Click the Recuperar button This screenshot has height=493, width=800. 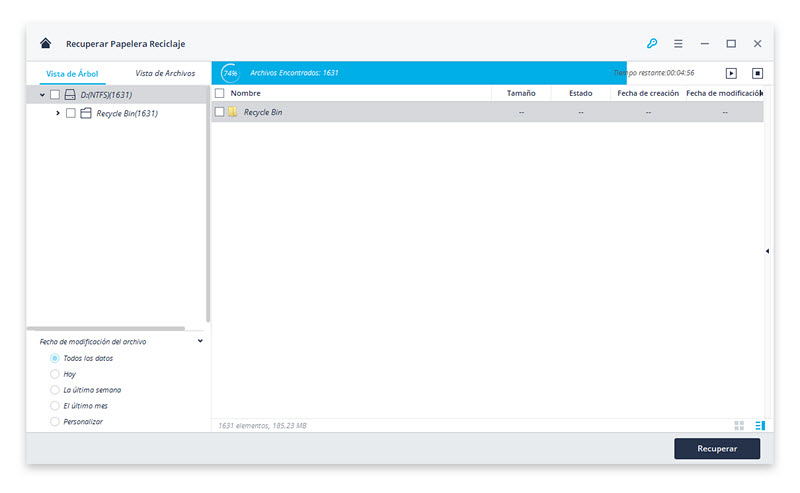click(x=717, y=449)
